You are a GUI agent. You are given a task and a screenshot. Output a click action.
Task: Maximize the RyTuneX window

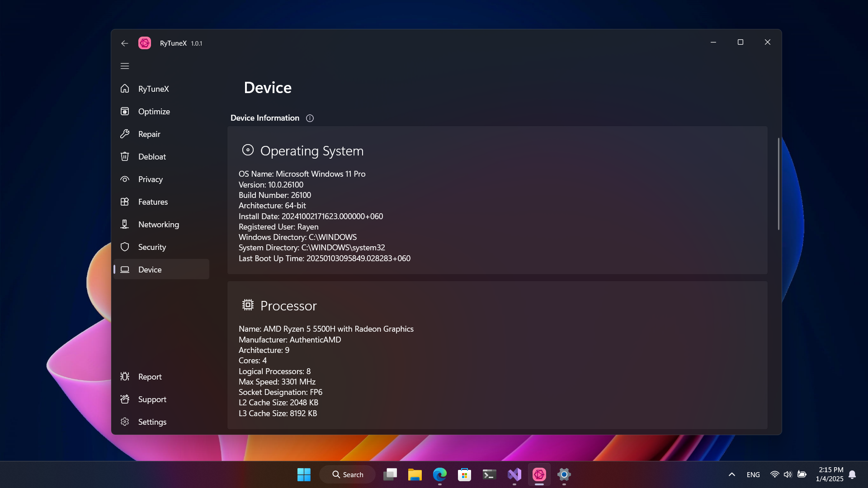coord(740,42)
